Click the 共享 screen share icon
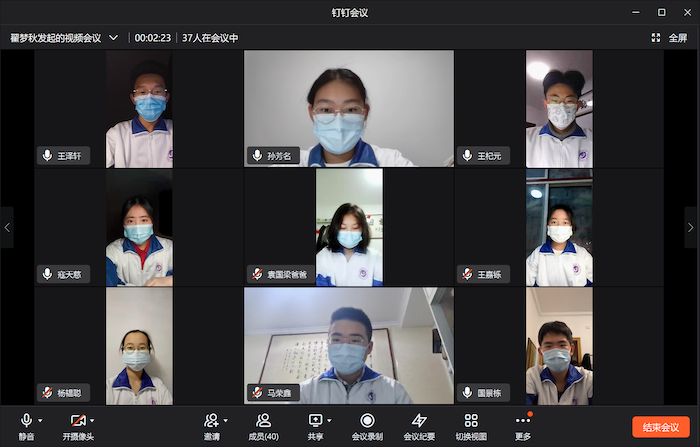The width and height of the screenshot is (700, 447). pyautogui.click(x=315, y=422)
